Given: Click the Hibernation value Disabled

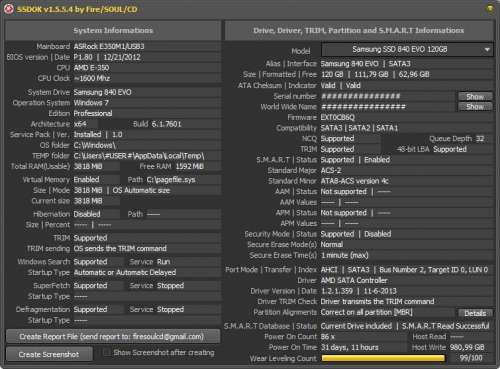Looking at the screenshot, I should click(x=87, y=214).
